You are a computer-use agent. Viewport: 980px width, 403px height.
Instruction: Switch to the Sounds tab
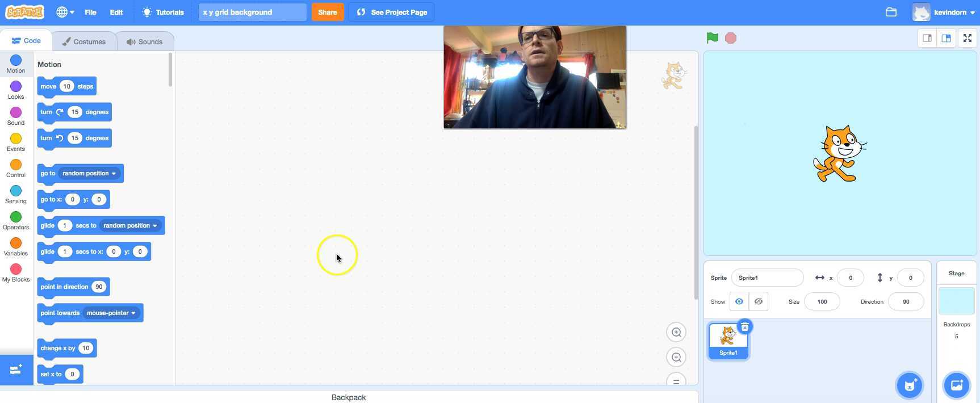coord(145,41)
